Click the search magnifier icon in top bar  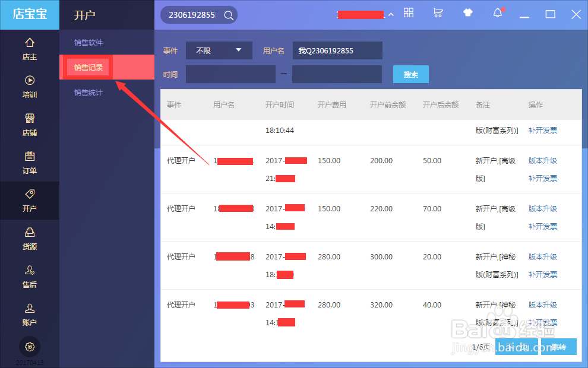229,15
